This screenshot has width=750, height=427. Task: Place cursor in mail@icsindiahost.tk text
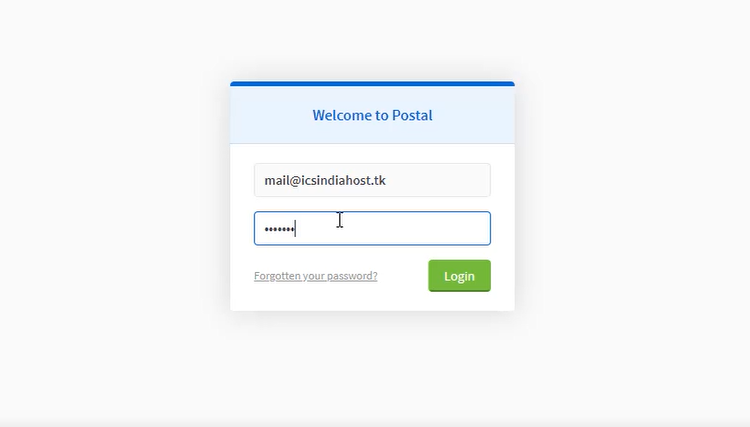(325, 180)
